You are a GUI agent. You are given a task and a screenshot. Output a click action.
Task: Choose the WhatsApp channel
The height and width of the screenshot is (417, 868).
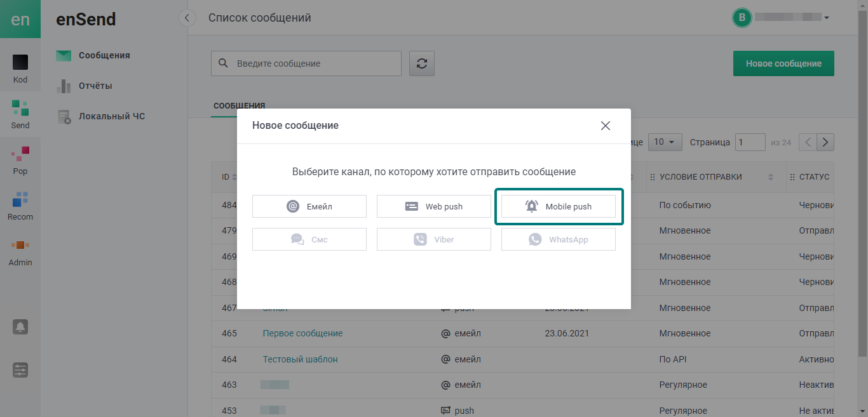pyautogui.click(x=559, y=239)
